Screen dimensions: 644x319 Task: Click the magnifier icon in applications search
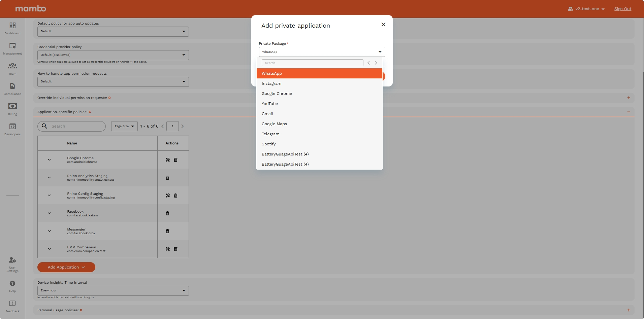[x=44, y=126]
